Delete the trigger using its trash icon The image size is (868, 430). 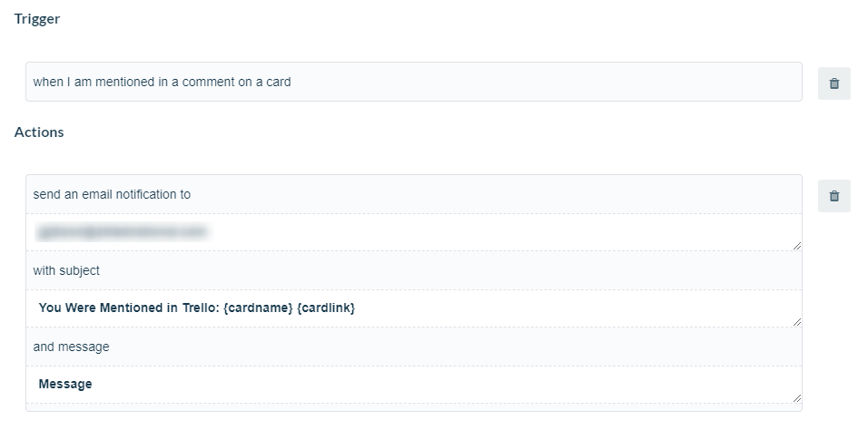pos(834,83)
